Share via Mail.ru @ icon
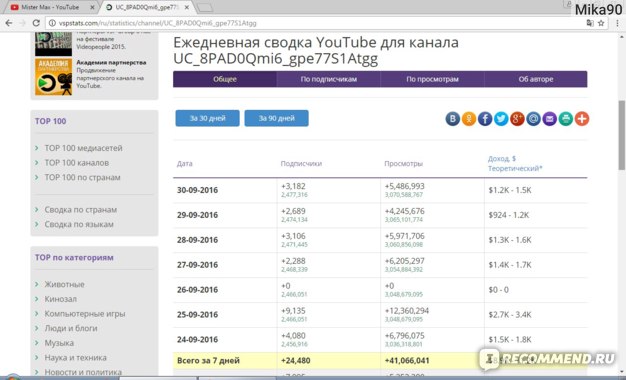 pos(533,119)
